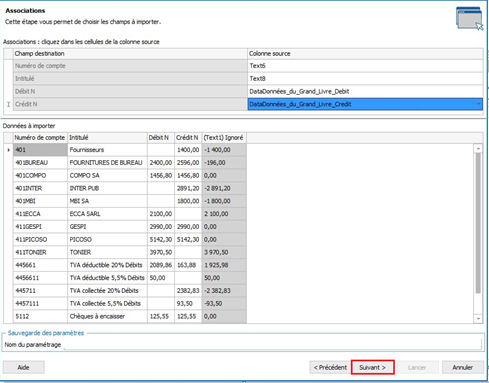The height and width of the screenshot is (383, 489).
Task: Click the (Text1) Ignoré column header
Action: [x=224, y=138]
